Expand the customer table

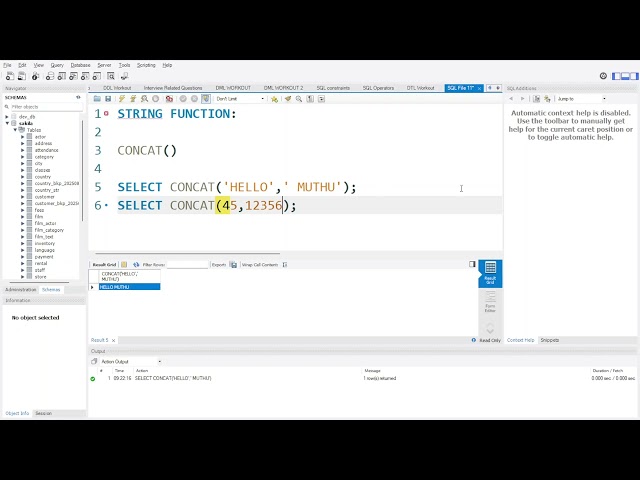pos(22,197)
